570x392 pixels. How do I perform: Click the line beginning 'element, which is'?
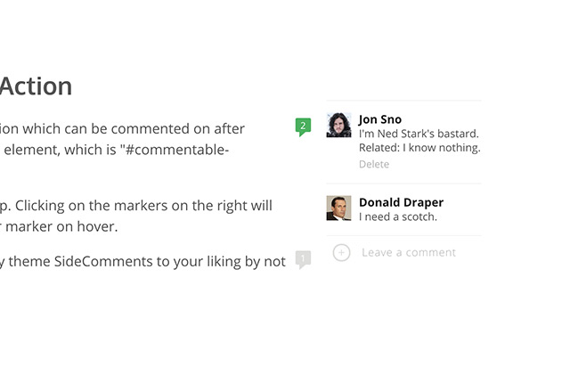[114, 150]
